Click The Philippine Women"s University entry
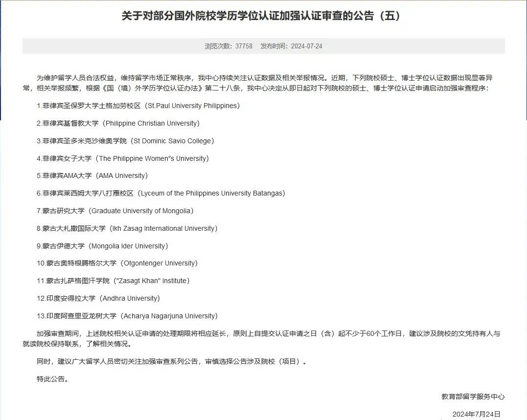 (123, 158)
